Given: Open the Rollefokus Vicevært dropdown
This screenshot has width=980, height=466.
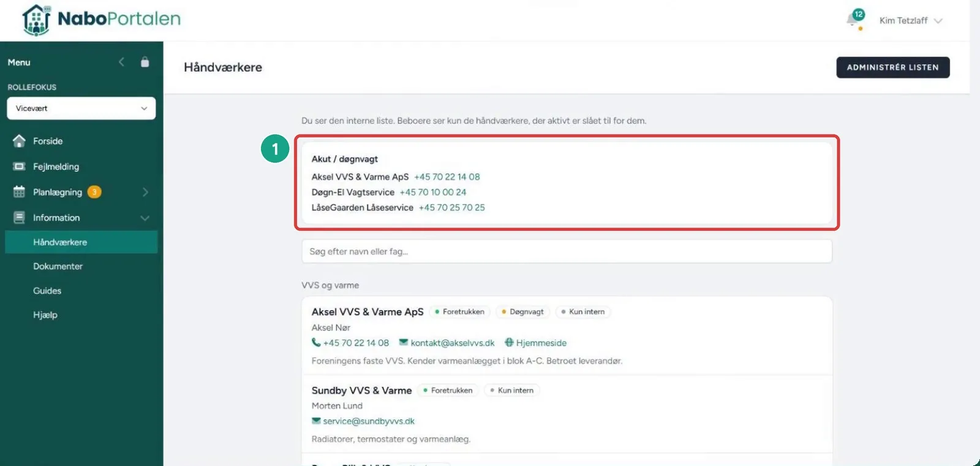Looking at the screenshot, I should [x=81, y=109].
